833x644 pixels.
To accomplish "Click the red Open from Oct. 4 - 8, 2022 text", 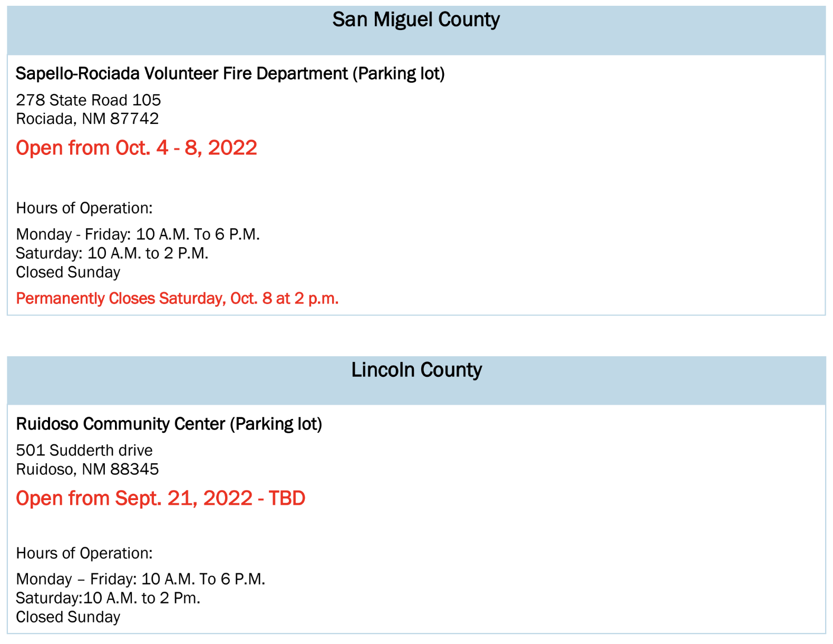I will (137, 148).
